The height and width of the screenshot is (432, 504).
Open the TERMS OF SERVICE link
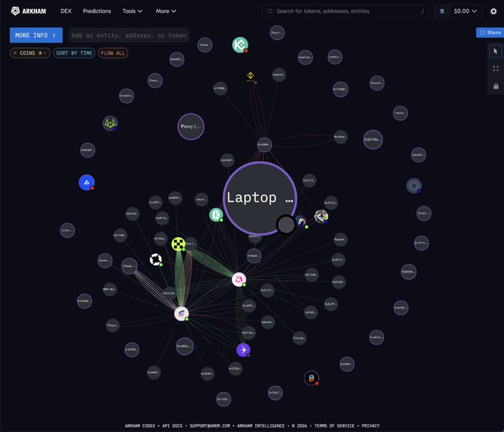pos(334,425)
